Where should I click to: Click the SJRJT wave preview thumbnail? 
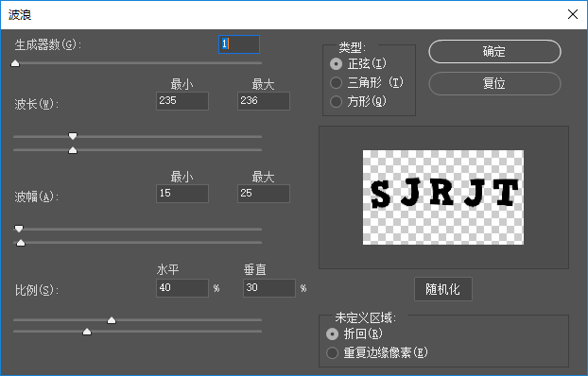(443, 197)
